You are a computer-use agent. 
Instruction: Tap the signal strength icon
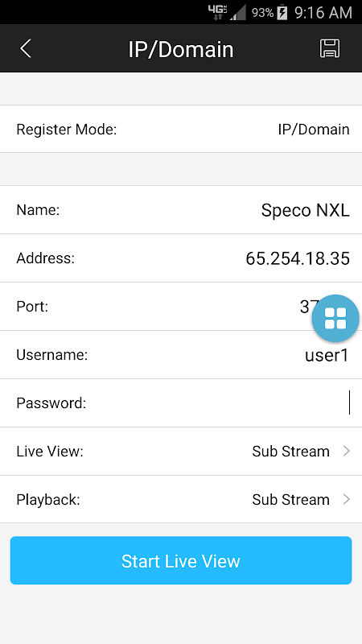pyautogui.click(x=238, y=13)
